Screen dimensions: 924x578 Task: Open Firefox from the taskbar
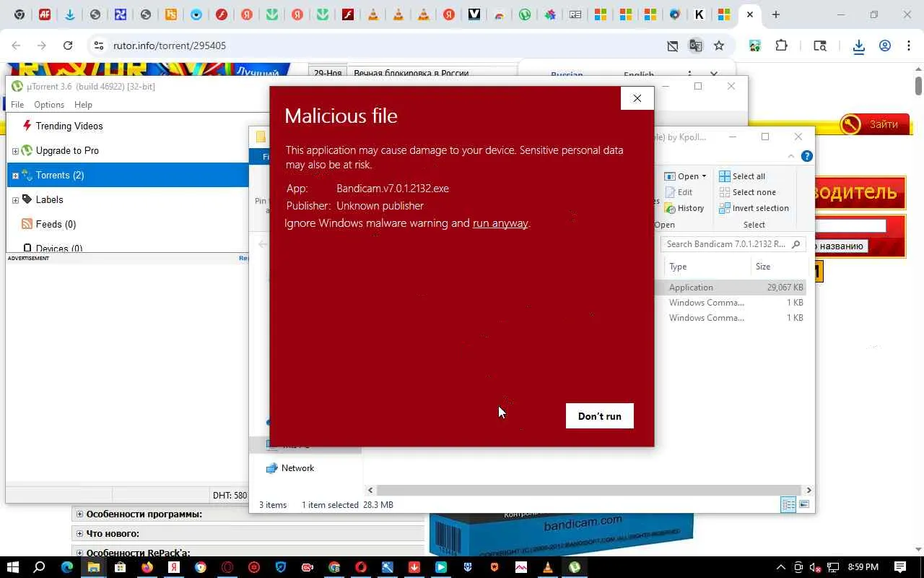tap(147, 567)
